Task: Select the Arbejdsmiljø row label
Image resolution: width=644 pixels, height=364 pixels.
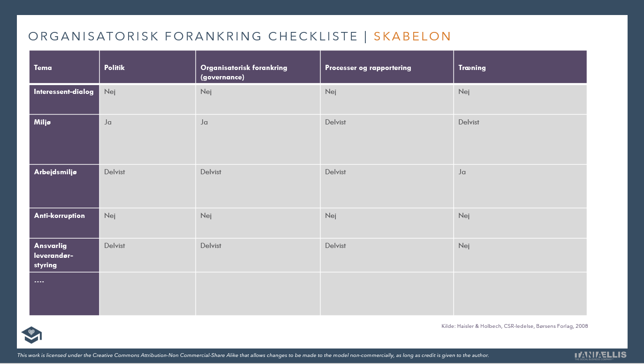Action: (x=55, y=172)
